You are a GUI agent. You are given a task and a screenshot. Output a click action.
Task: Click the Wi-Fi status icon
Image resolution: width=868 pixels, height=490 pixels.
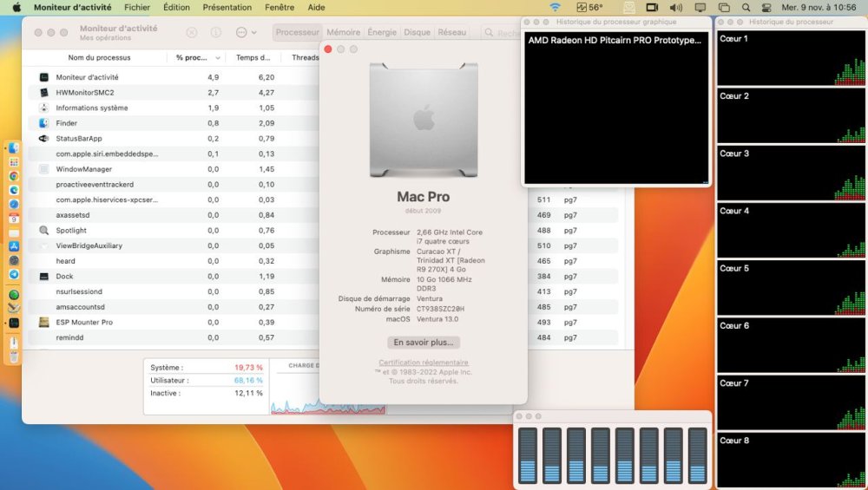point(555,7)
